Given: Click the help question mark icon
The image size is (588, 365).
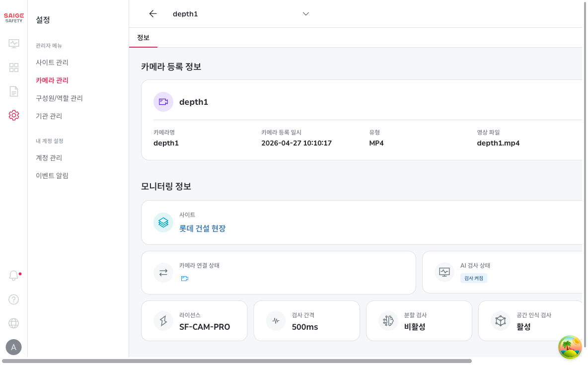Looking at the screenshot, I should 14,299.
